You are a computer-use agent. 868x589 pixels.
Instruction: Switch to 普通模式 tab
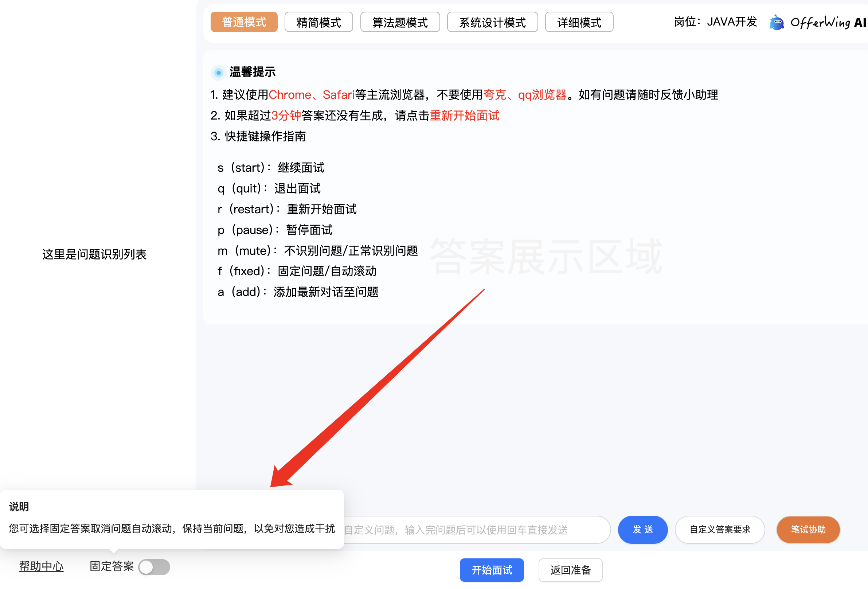[244, 22]
